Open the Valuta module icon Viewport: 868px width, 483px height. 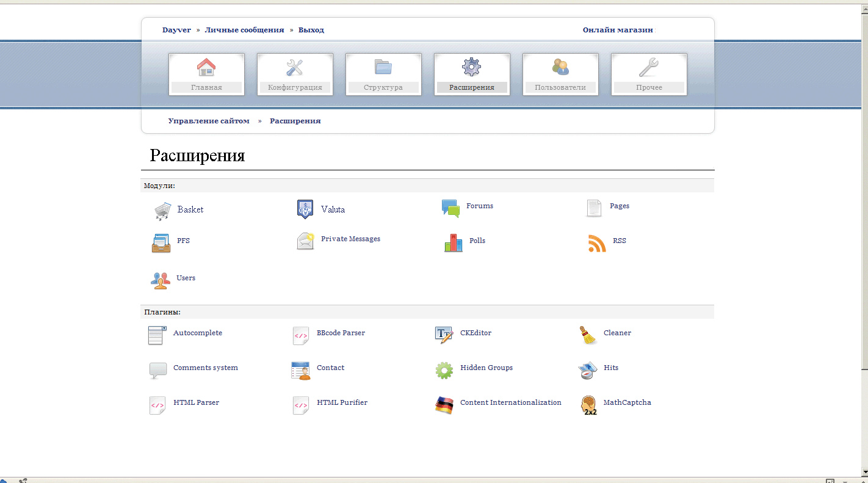305,209
